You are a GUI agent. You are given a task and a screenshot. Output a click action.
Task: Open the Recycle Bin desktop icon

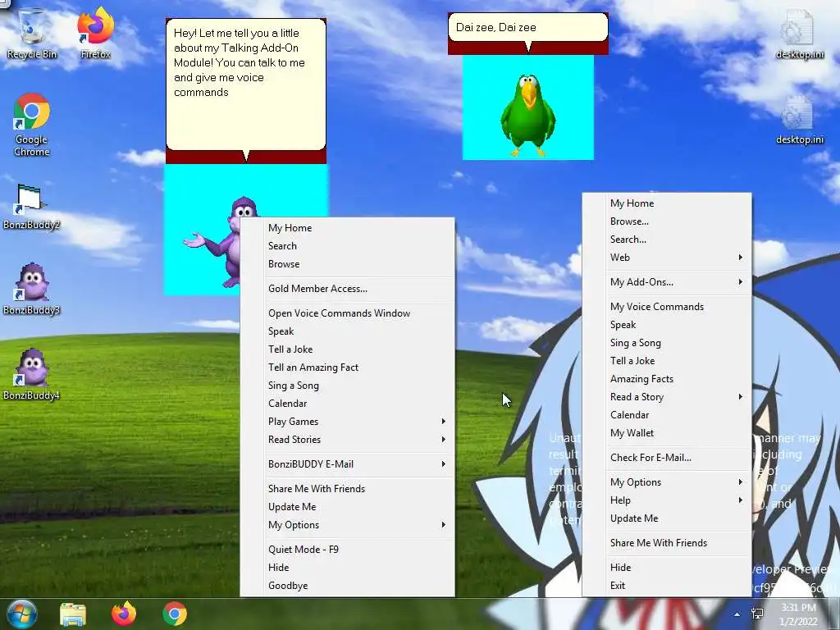[32, 33]
